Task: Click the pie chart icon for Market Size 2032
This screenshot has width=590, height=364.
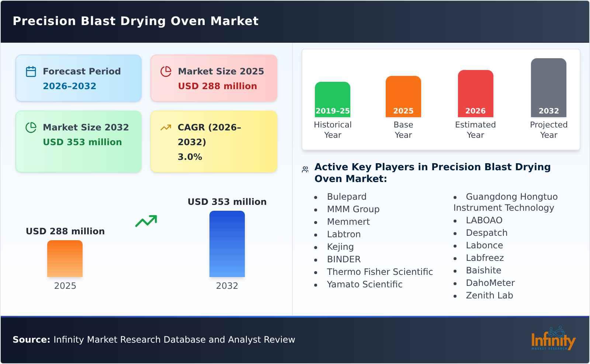Action: tap(31, 127)
